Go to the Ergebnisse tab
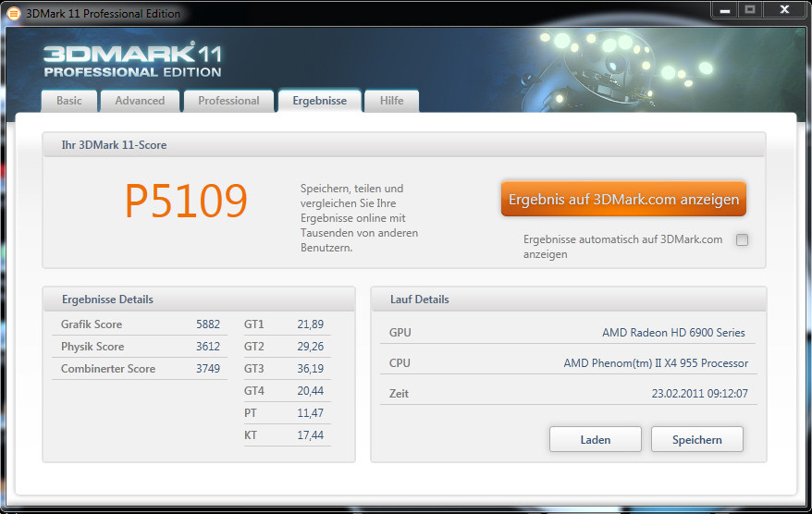 [x=319, y=101]
